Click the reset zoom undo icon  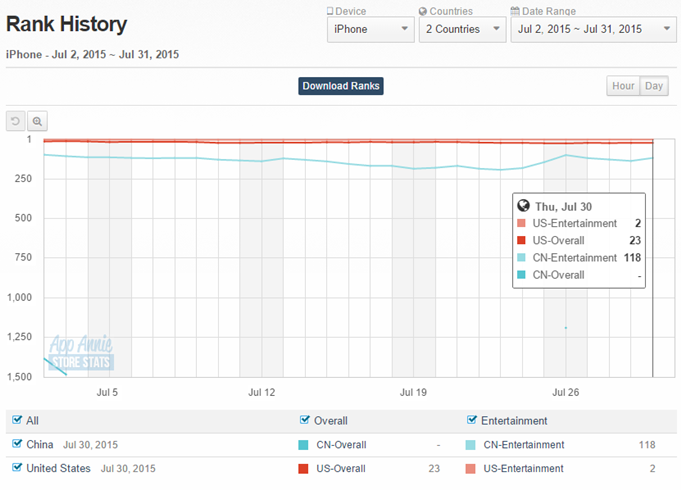click(16, 121)
